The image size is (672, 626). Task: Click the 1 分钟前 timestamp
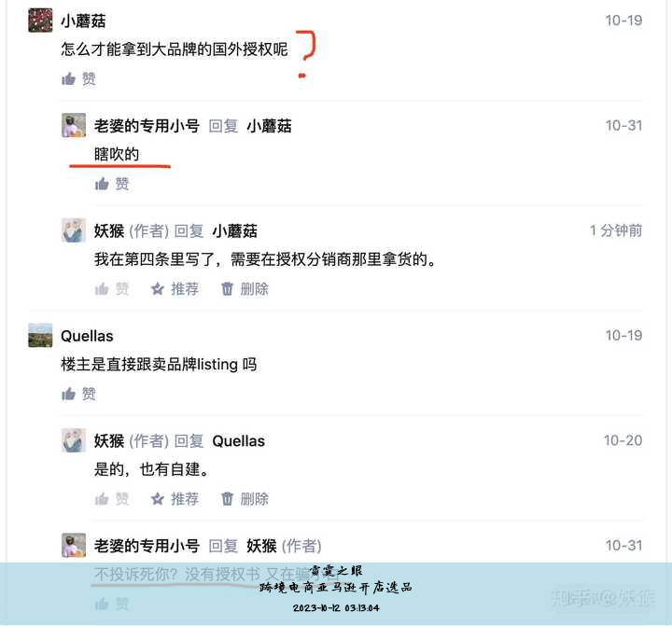[616, 230]
